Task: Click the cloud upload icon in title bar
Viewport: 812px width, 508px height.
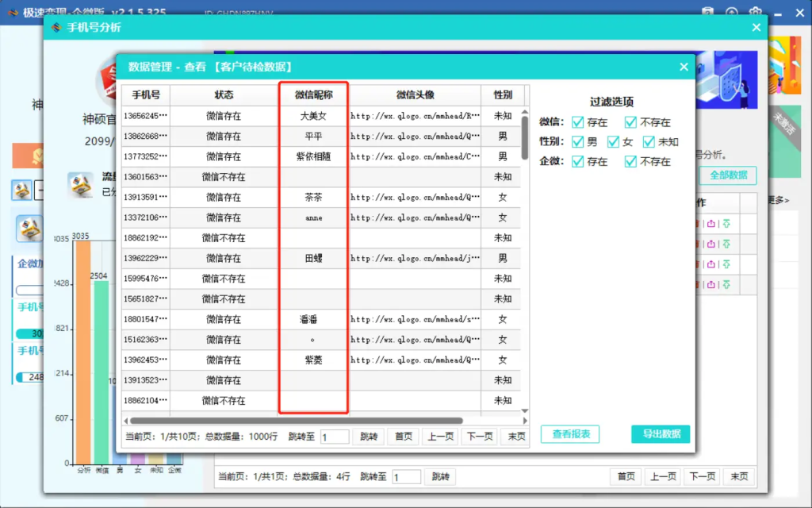Action: (x=732, y=11)
